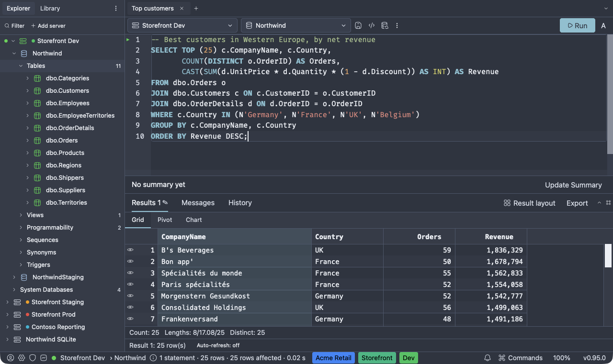
Task: Click the code format icon in toolbar
Action: pyautogui.click(x=371, y=25)
